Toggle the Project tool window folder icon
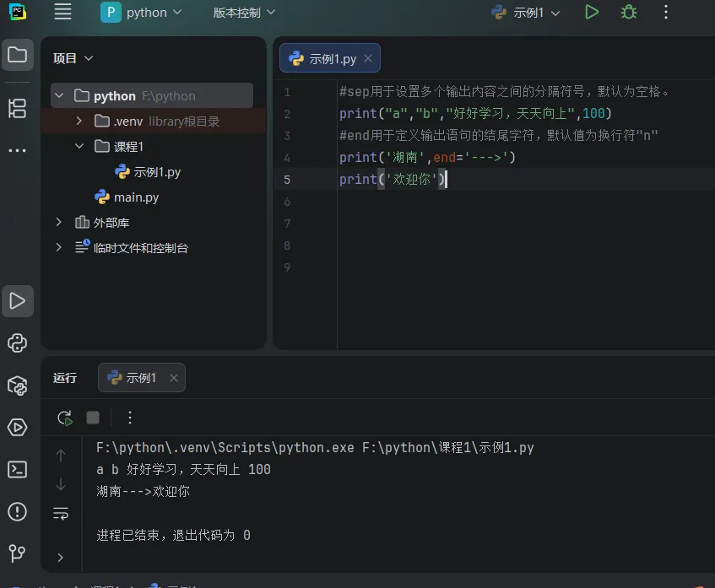The width and height of the screenshot is (715, 588). coord(18,55)
